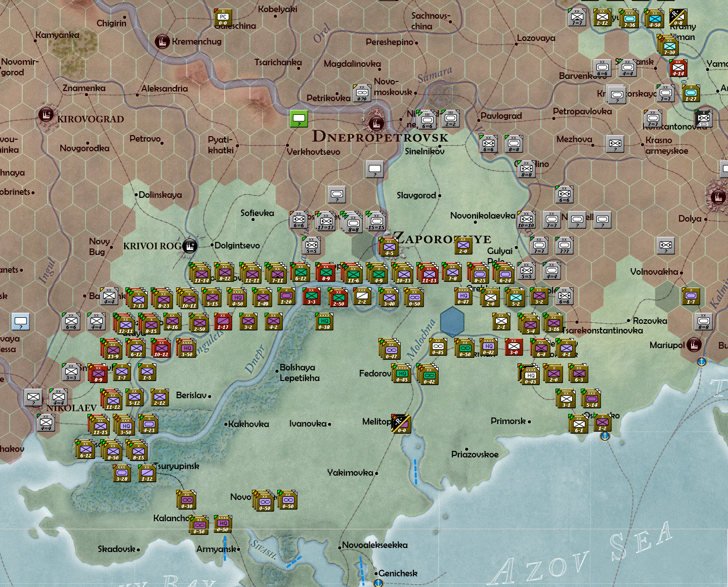
Task: Select the Soviet unit counter 3=3
Action: click(71, 372)
